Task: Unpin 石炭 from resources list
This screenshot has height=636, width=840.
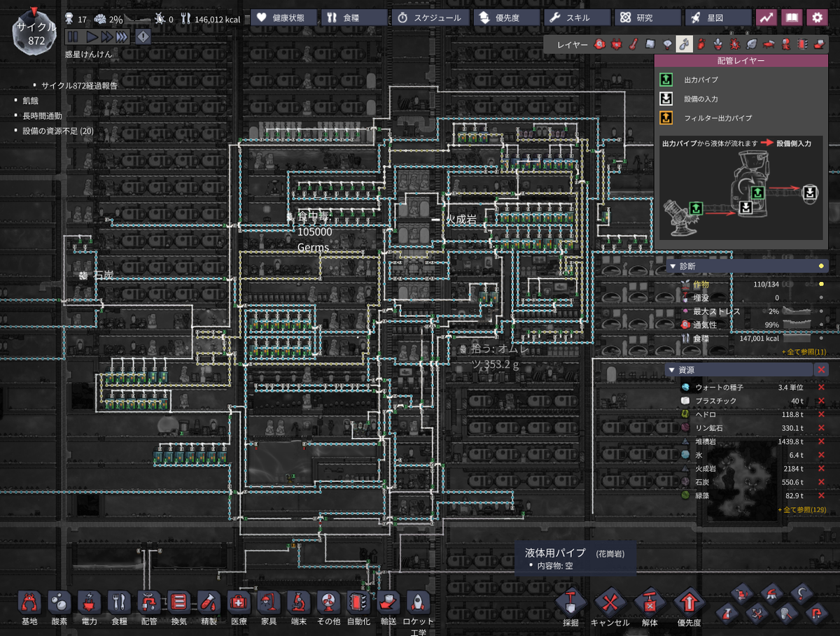Action: (821, 482)
